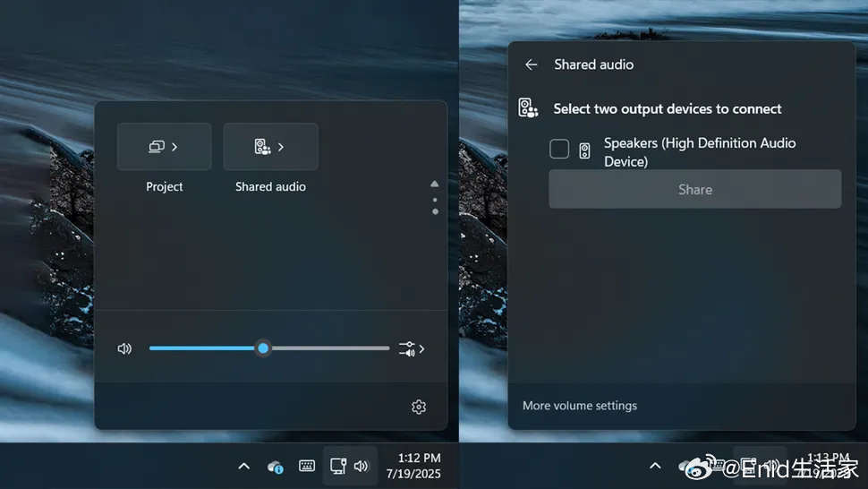Go to previous quick settings page arrow
Viewport: 868px width, 489px height.
click(x=435, y=184)
